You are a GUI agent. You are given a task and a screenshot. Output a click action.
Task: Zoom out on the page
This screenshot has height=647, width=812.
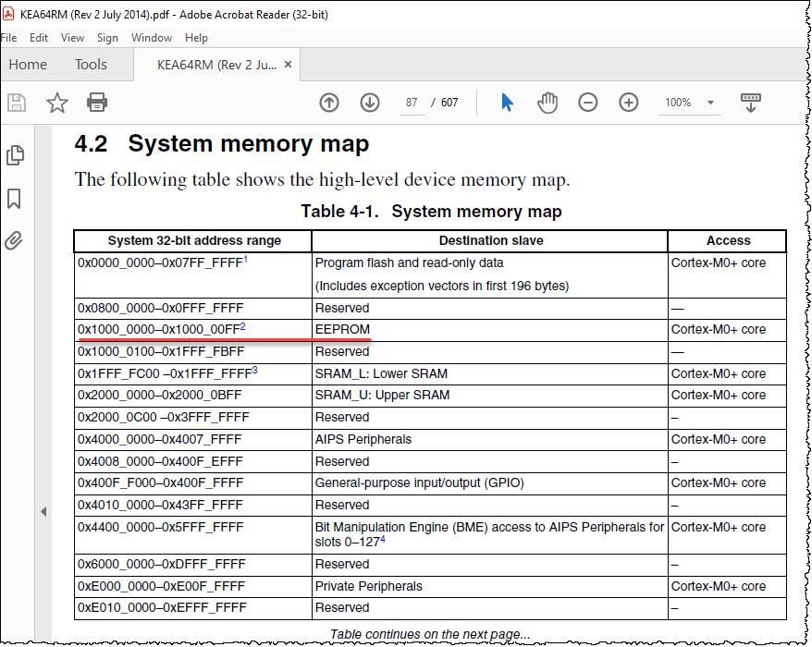(x=588, y=103)
